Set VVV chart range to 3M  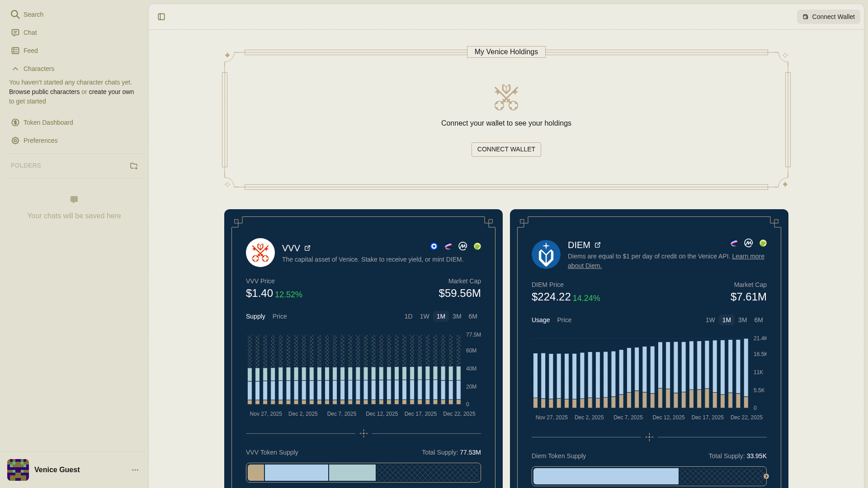pos(457,316)
